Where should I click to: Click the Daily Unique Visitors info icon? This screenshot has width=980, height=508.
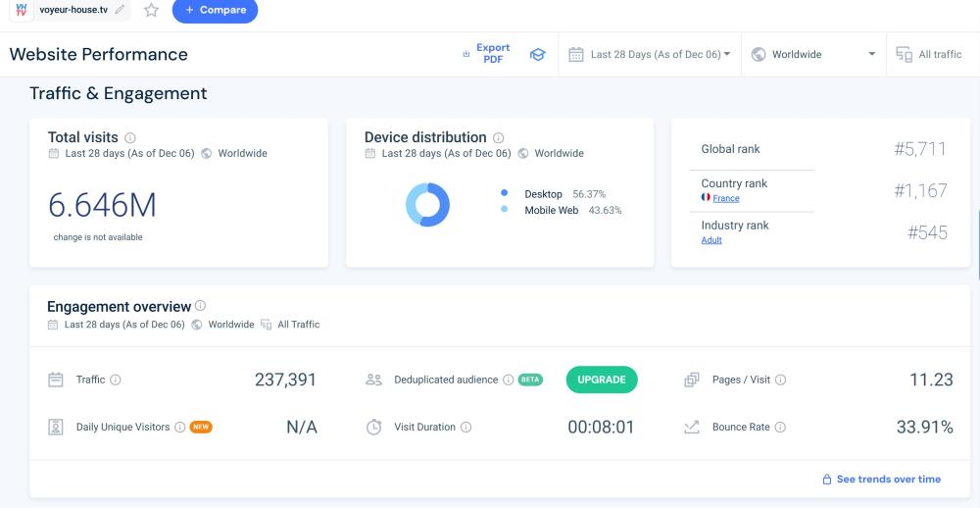coord(179,428)
